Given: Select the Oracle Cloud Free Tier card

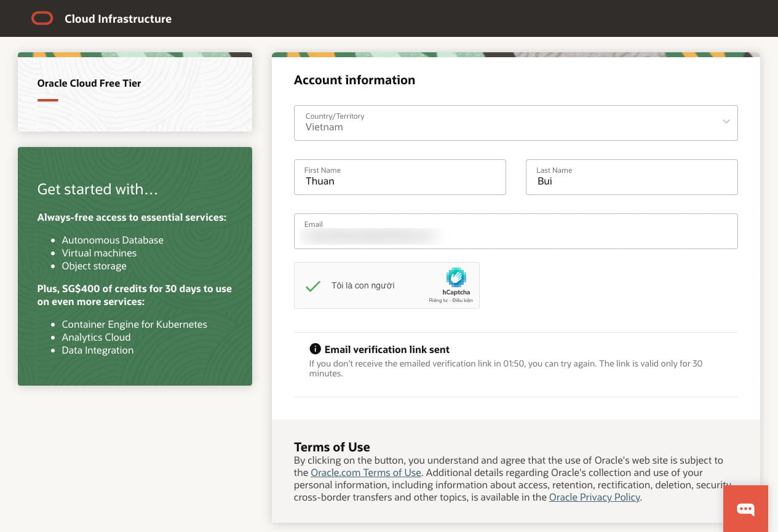Looking at the screenshot, I should point(135,92).
